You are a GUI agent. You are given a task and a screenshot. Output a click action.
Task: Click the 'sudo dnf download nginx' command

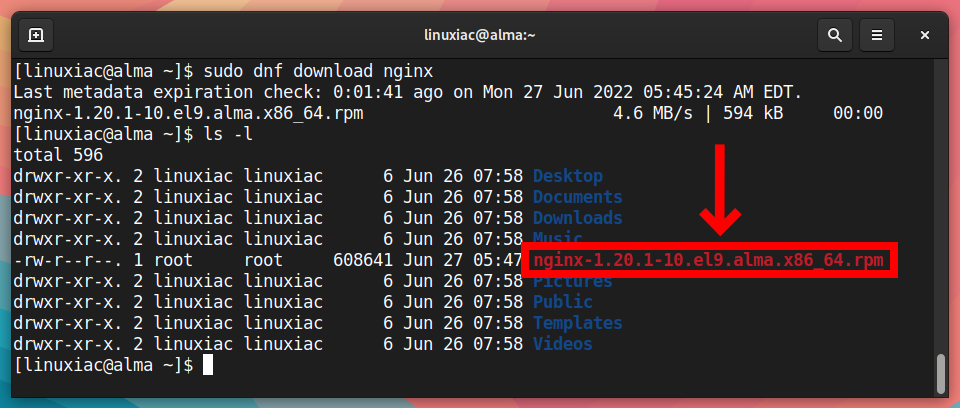coord(318,72)
